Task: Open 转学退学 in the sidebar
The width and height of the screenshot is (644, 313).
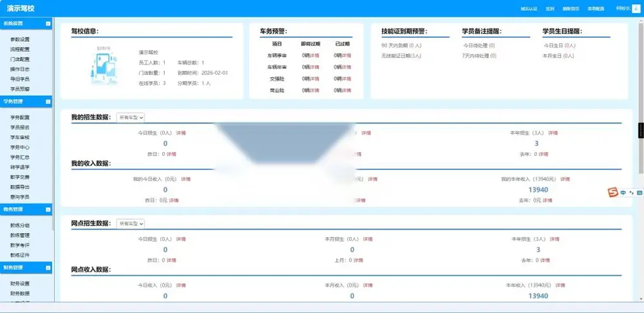Action: (20, 167)
